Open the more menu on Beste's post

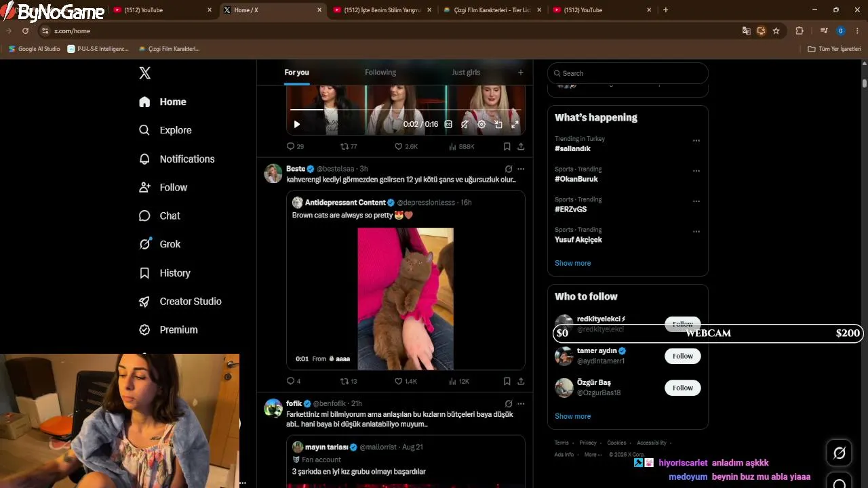pyautogui.click(x=521, y=169)
